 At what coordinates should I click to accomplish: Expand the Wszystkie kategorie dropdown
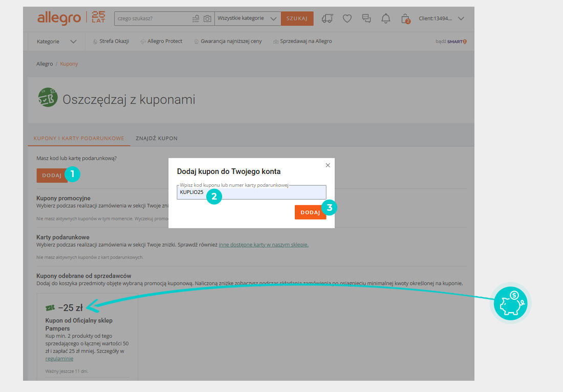[x=247, y=19]
